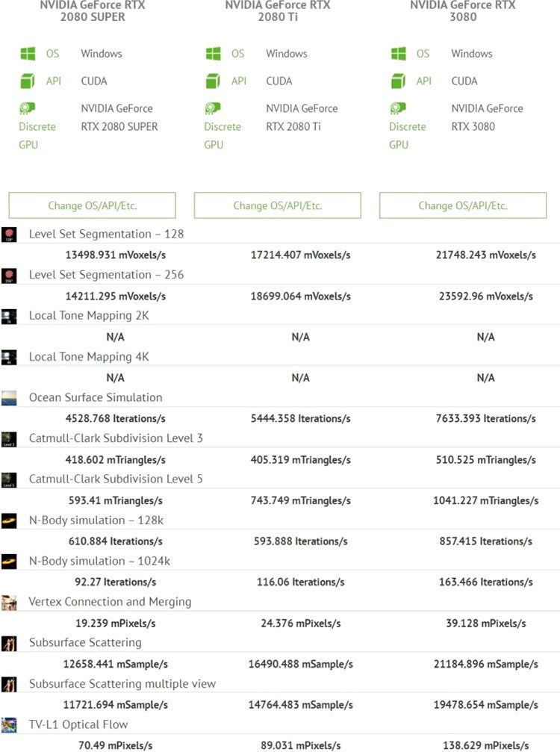This screenshot has width=560, height=752.
Task: Click the Catmull-Clark Subdivision Level 3 icon
Action: (x=9, y=438)
